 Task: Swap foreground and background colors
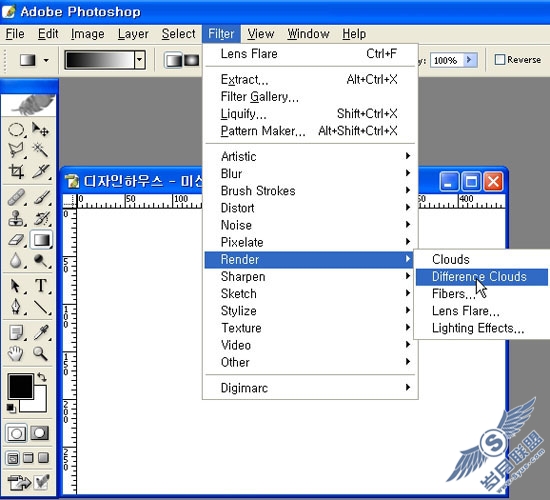click(x=42, y=377)
